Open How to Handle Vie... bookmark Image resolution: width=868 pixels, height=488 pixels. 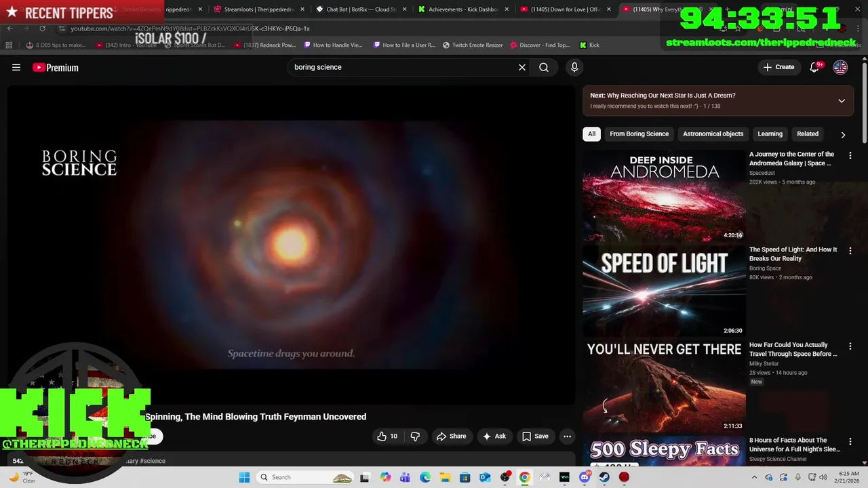click(333, 45)
